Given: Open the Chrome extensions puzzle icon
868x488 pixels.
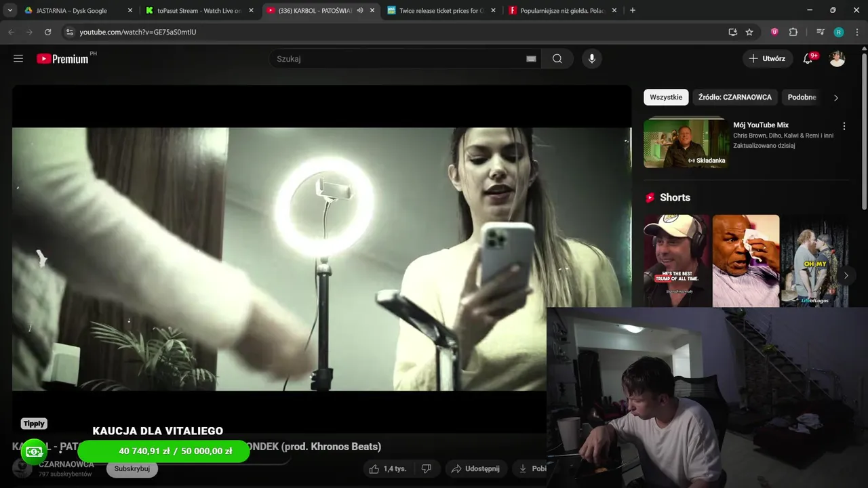Looking at the screenshot, I should point(793,32).
